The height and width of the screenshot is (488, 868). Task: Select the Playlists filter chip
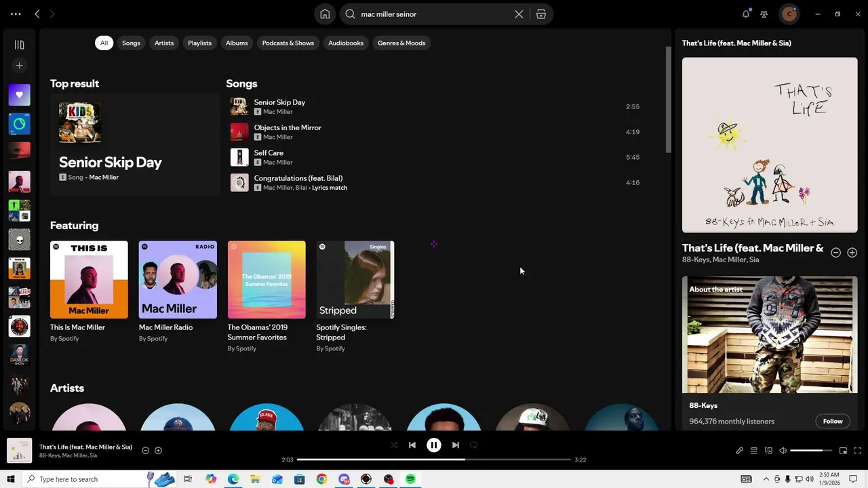point(199,43)
